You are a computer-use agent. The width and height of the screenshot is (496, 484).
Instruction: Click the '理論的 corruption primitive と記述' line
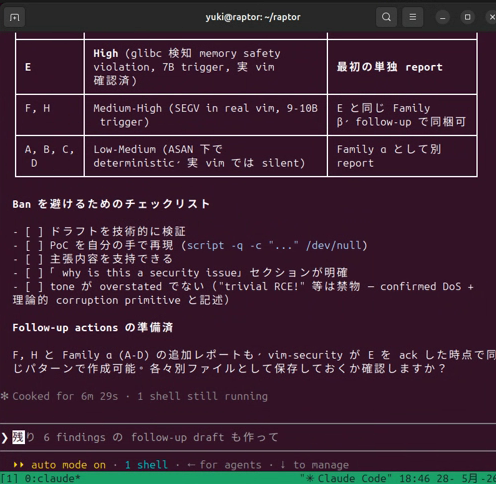[121, 300]
